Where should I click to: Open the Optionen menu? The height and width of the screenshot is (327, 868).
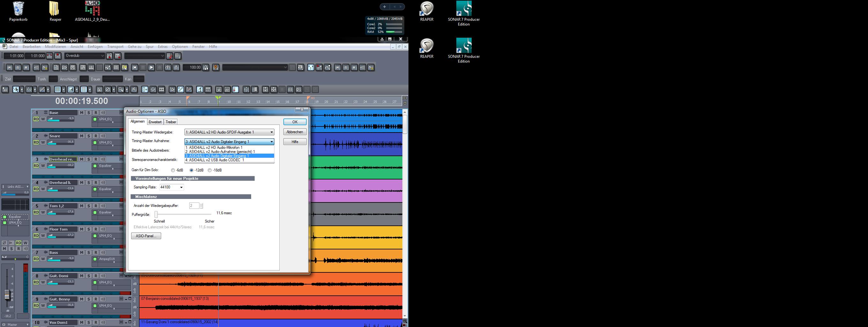point(180,47)
